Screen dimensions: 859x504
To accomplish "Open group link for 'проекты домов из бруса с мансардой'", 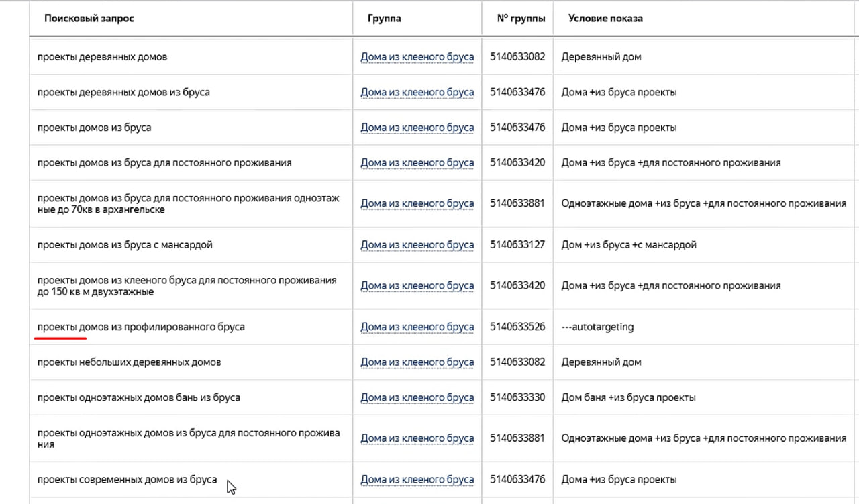I will click(x=417, y=245).
